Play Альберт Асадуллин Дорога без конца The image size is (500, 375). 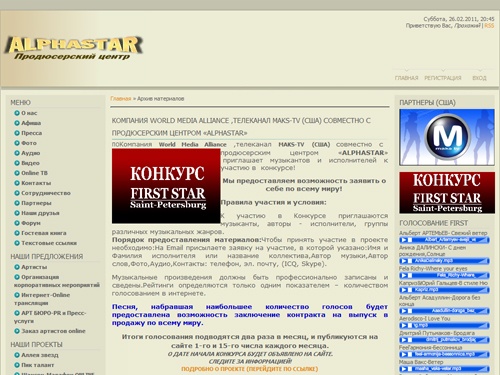pos(404,311)
